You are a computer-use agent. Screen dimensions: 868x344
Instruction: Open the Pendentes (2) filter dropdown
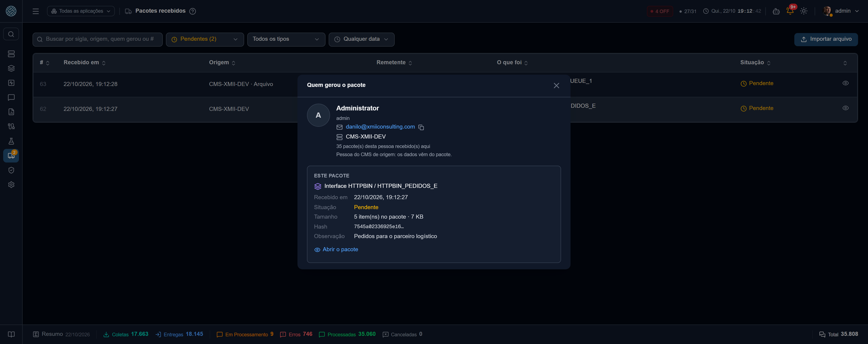(x=205, y=39)
